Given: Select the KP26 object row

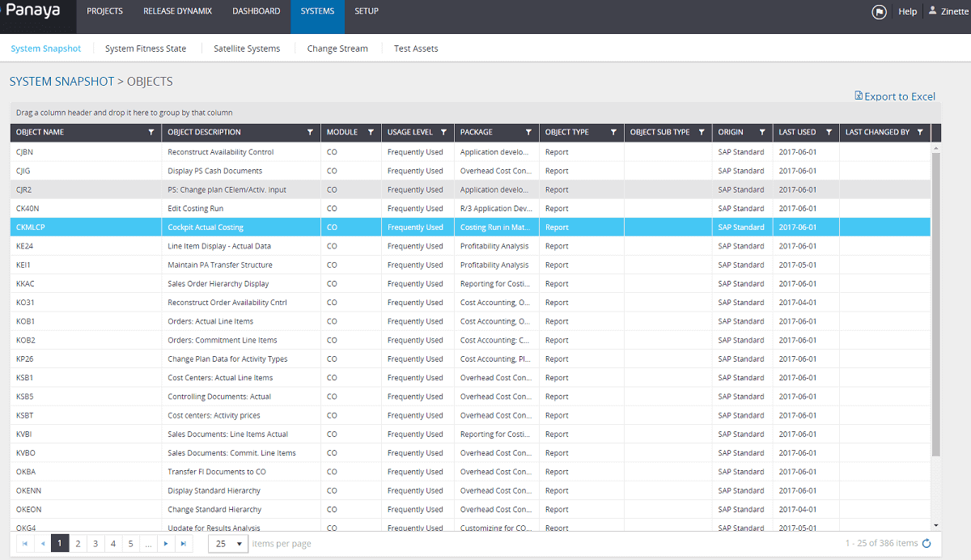Looking at the screenshot, I should pyautogui.click(x=470, y=359).
